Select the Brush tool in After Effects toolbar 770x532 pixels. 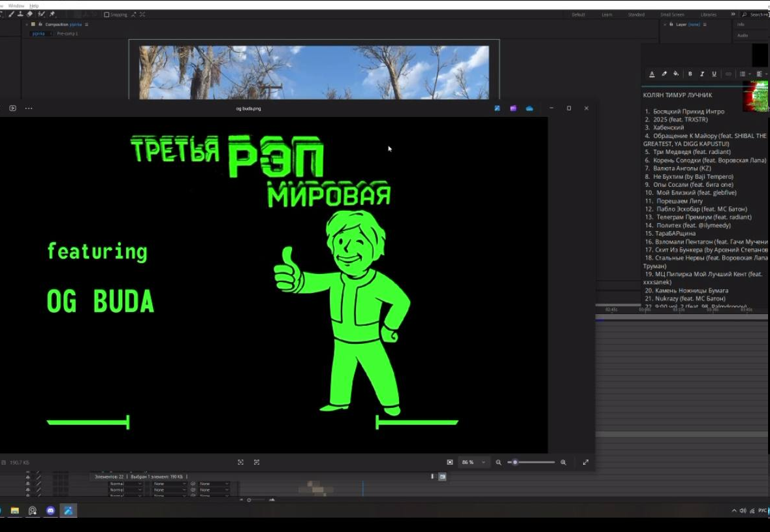pos(11,14)
